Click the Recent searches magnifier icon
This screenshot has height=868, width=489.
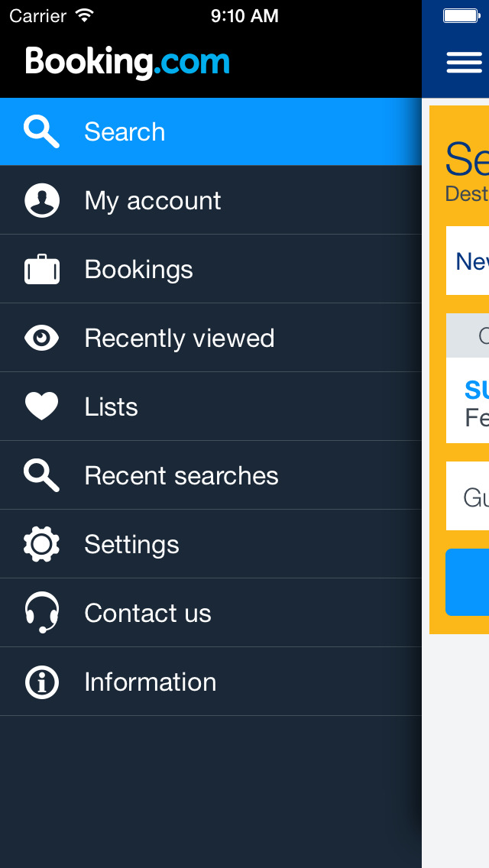41,474
